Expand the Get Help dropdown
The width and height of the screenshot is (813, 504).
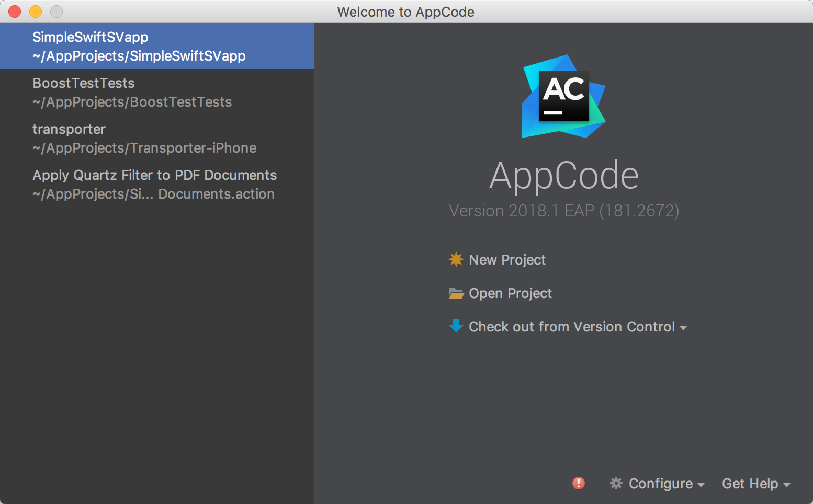(755, 484)
